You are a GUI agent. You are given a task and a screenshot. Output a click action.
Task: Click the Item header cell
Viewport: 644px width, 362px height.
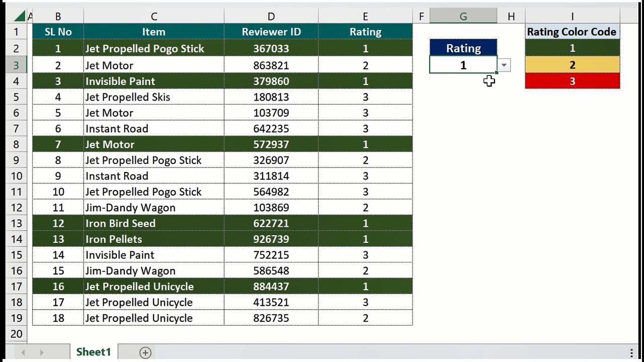pos(154,32)
